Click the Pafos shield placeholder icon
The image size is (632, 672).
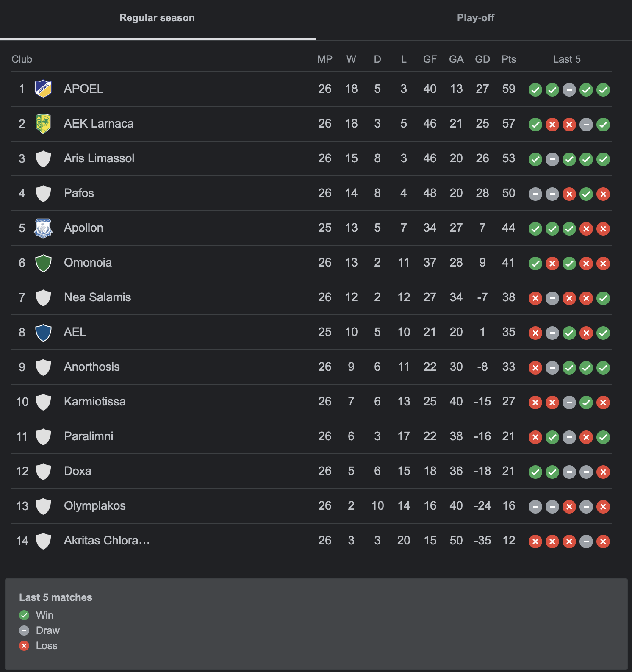pos(43,193)
